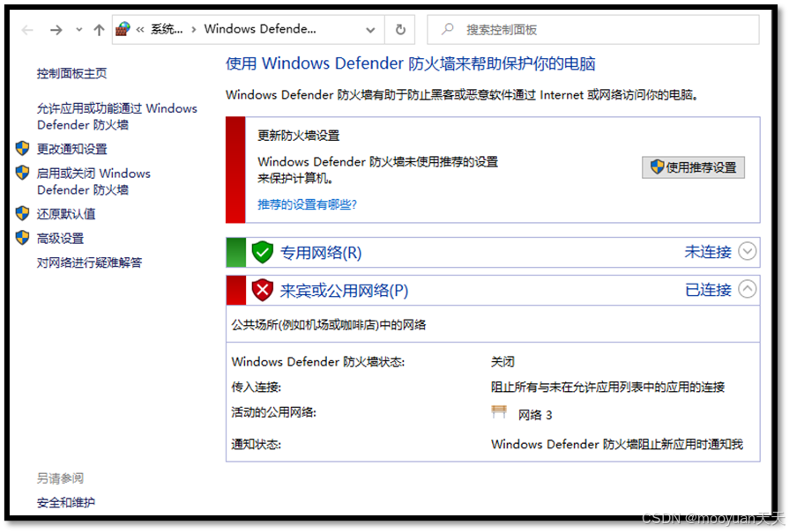789x532 pixels.
Task: Open 高级设置 link
Action: [60, 239]
